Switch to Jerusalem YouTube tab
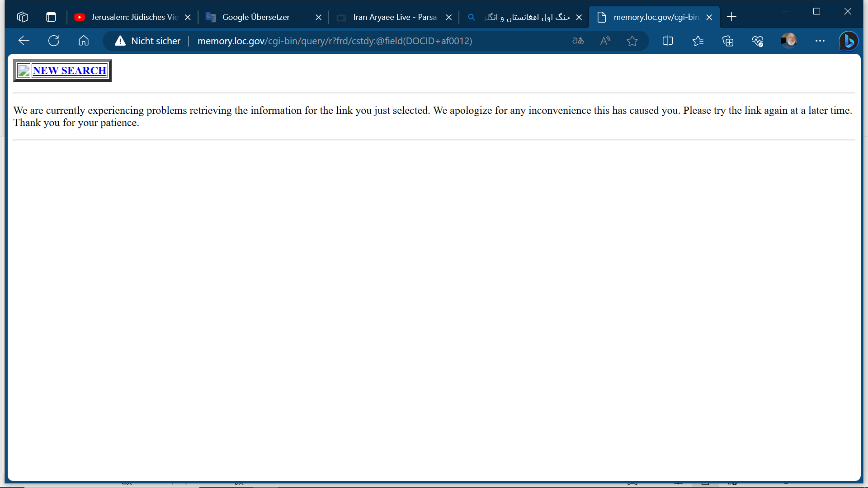868x488 pixels. pyautogui.click(x=134, y=17)
